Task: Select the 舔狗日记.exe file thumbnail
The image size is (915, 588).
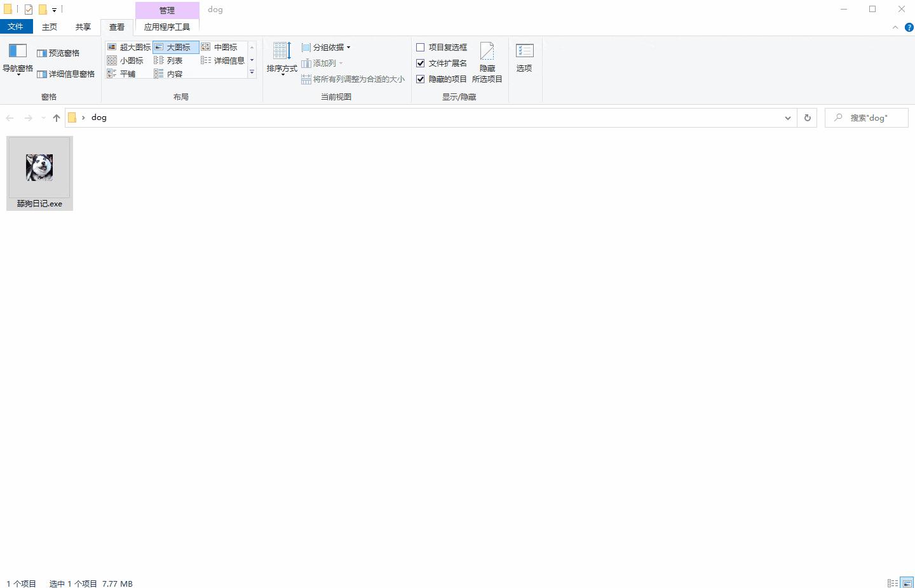Action: click(39, 168)
